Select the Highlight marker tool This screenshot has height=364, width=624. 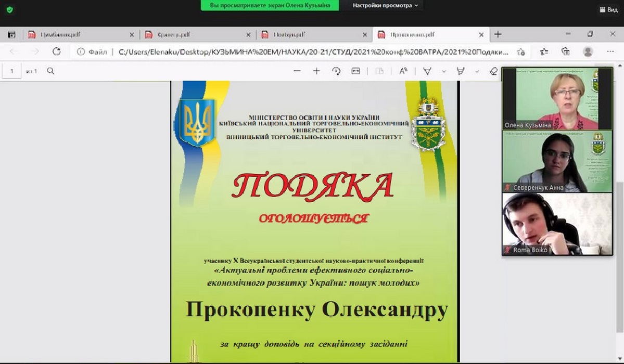(x=460, y=71)
